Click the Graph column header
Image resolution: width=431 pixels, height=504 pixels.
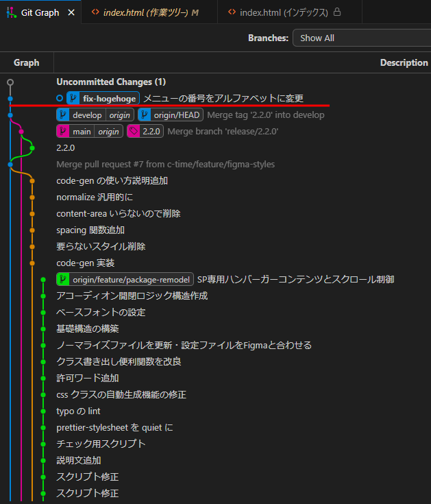point(27,62)
